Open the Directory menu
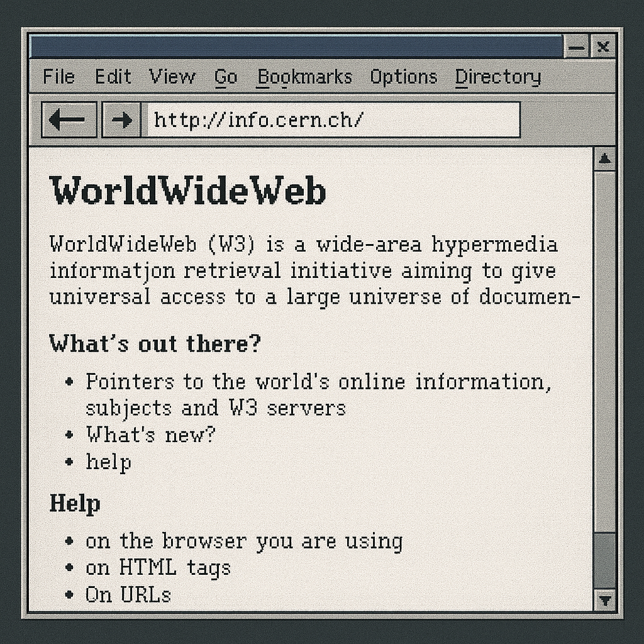The height and width of the screenshot is (644, 644). (x=498, y=77)
